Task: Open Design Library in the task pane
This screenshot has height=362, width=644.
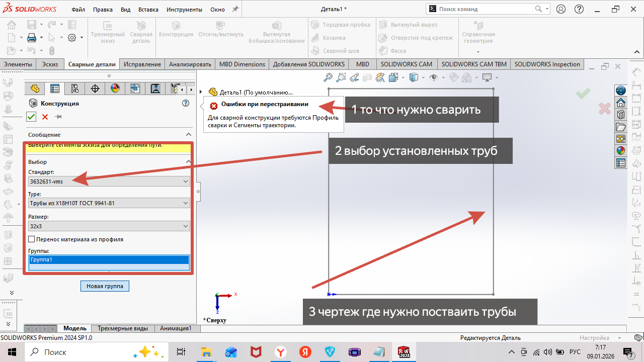Action: click(x=621, y=115)
